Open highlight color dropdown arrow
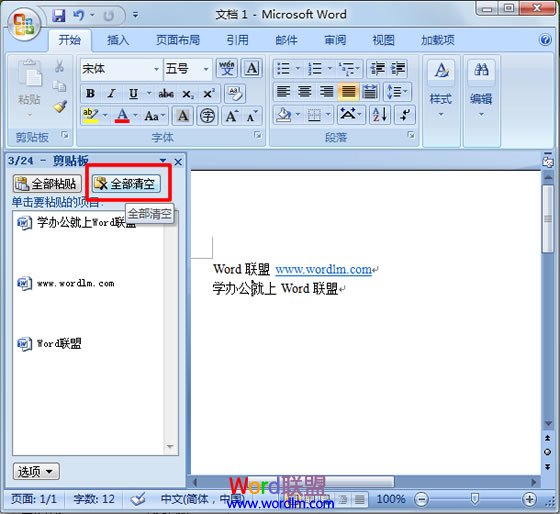Screen dimensions: 560x514 click(x=105, y=116)
